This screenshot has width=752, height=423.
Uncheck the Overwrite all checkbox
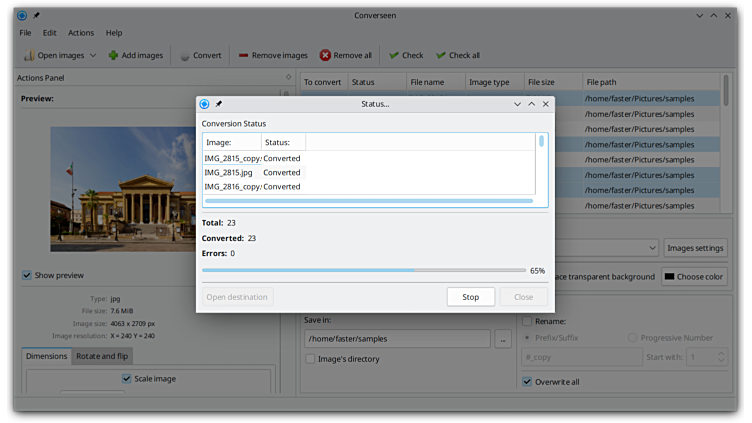click(527, 381)
